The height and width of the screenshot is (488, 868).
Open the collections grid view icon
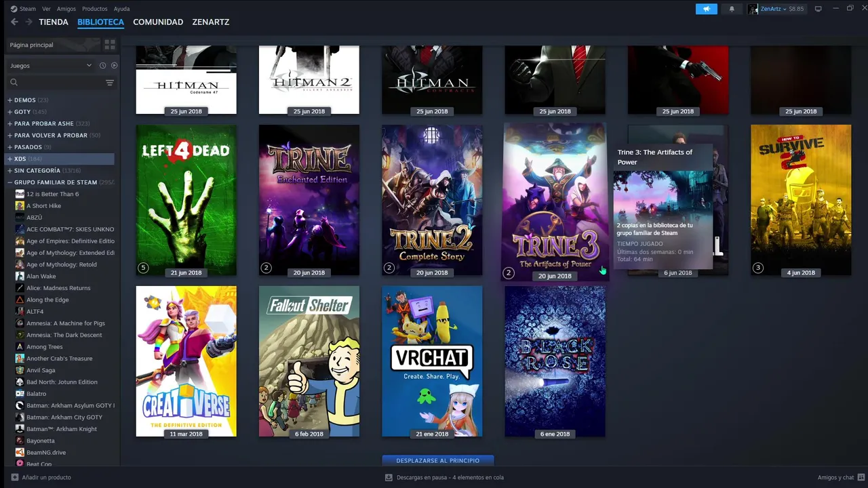(x=109, y=45)
